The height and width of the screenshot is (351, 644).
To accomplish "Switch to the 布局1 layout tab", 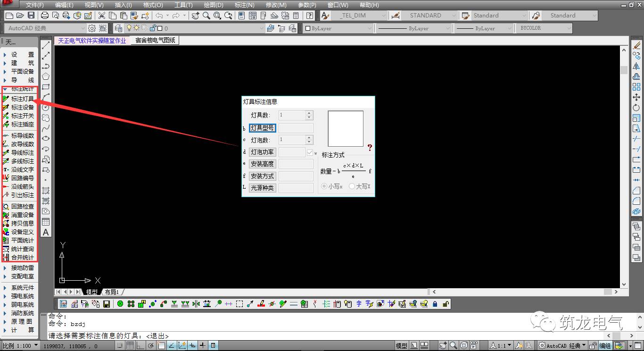I will pyautogui.click(x=112, y=292).
